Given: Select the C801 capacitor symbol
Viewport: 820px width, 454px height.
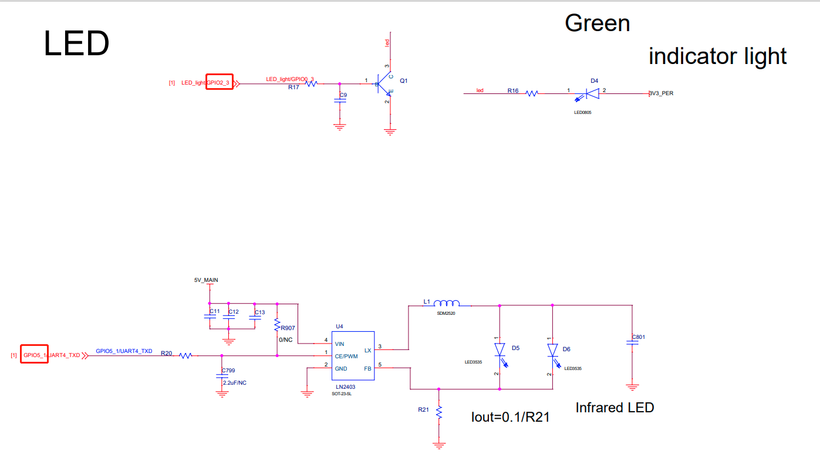Looking at the screenshot, I should 632,343.
